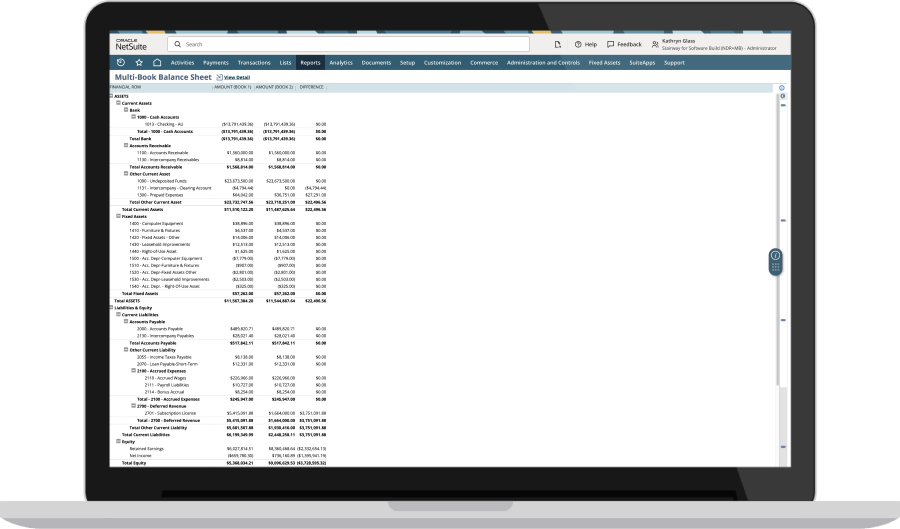
Task: Open the Fixed Assets menu
Action: (605, 62)
